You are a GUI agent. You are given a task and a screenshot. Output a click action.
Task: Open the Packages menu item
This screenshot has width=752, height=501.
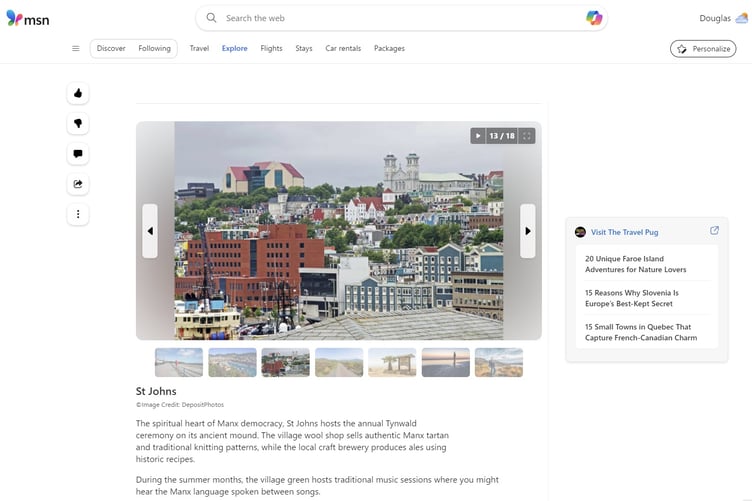(x=389, y=48)
